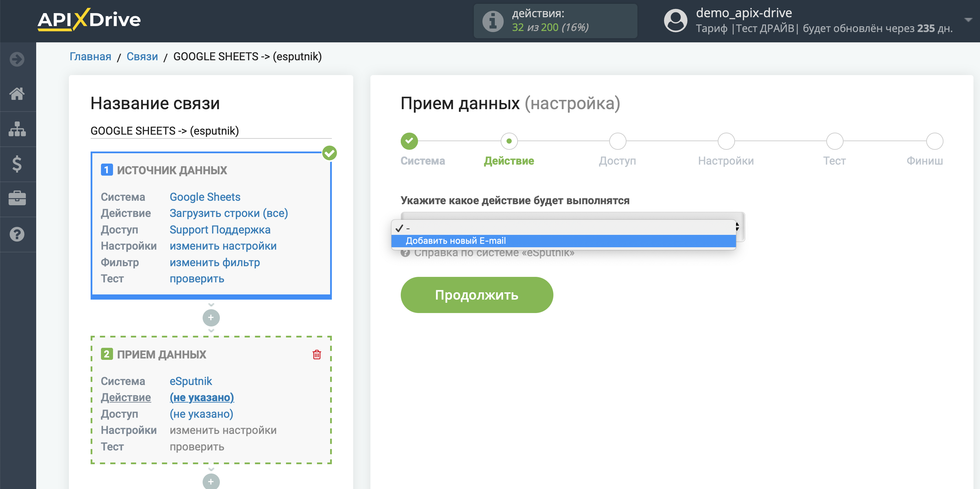
Task: Click the Продолжить button
Action: click(x=477, y=295)
